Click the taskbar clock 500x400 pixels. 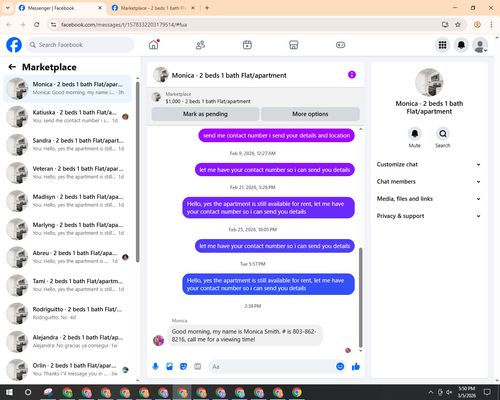click(x=467, y=392)
